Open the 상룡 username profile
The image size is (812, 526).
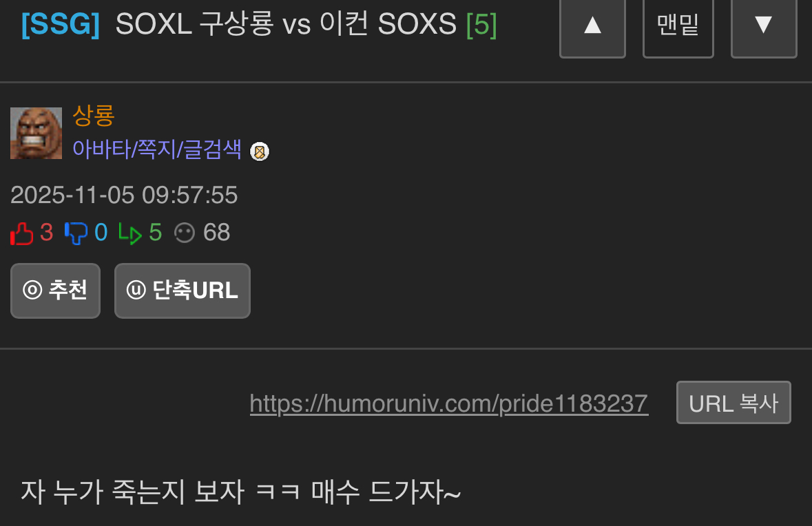[93, 116]
